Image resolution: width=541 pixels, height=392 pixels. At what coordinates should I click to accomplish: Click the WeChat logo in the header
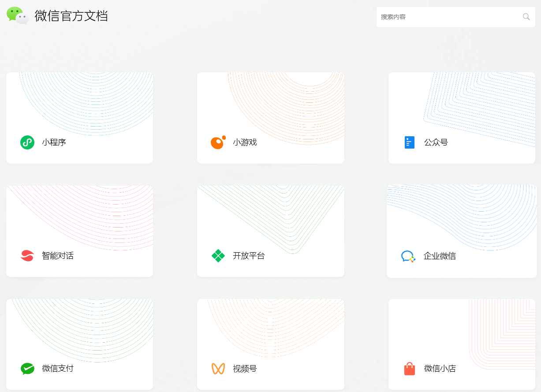(18, 16)
